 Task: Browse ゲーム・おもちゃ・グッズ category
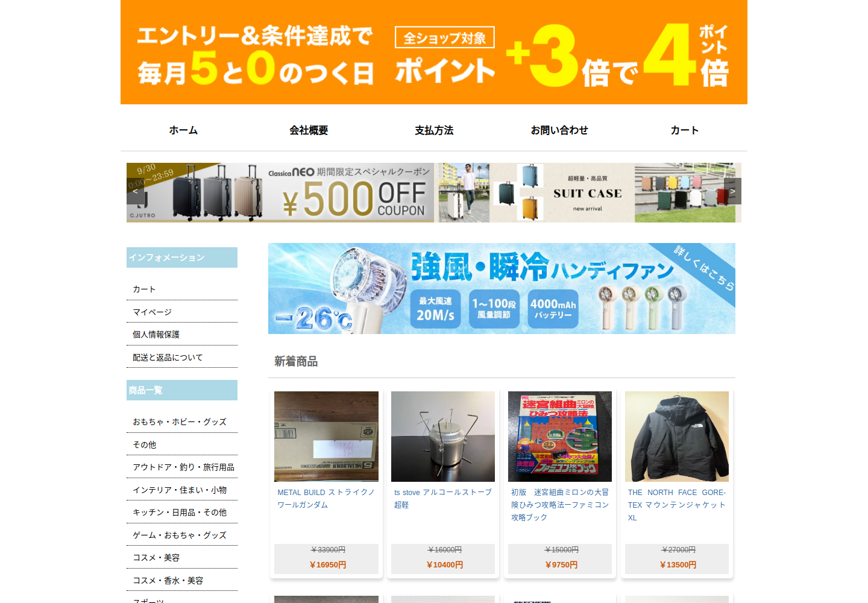(180, 535)
